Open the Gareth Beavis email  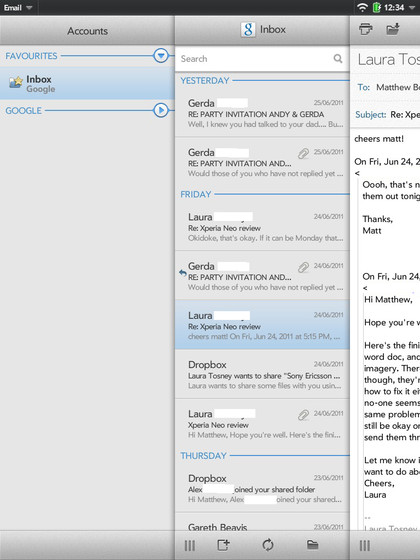pos(262,522)
